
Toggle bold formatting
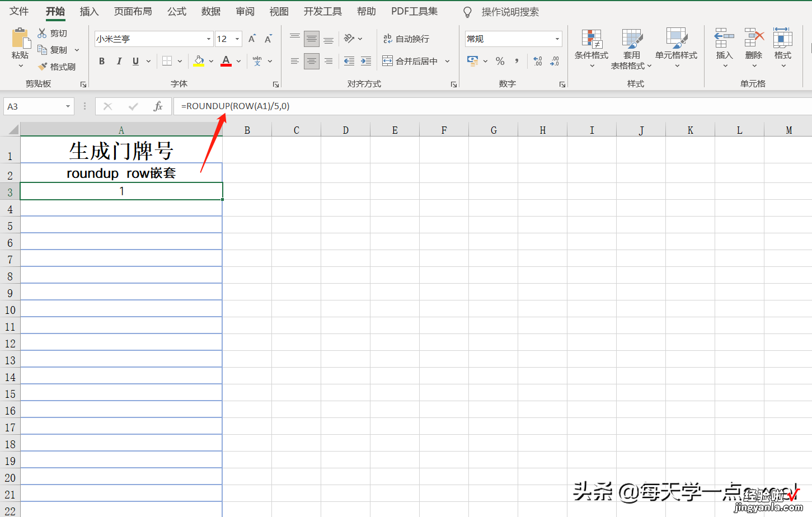102,61
